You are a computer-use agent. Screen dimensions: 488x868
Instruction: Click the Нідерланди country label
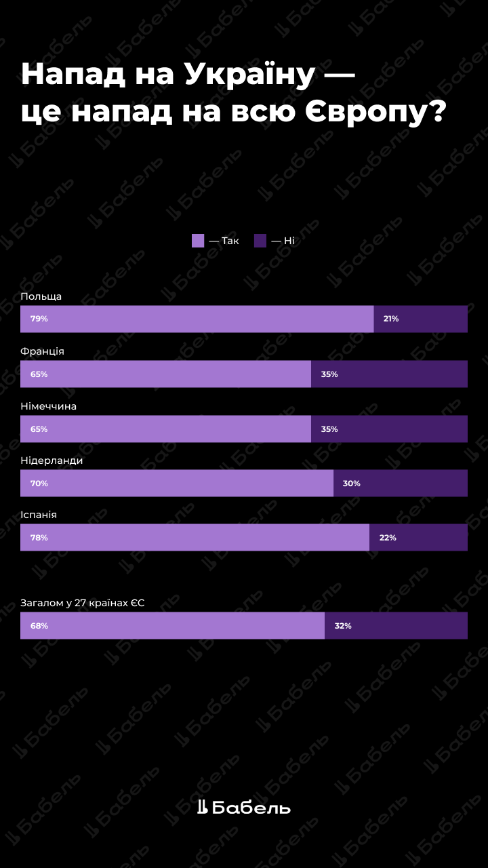point(52,460)
